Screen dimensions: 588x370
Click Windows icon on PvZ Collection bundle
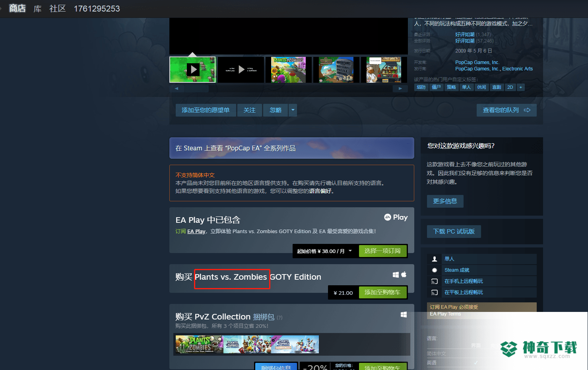point(404,315)
